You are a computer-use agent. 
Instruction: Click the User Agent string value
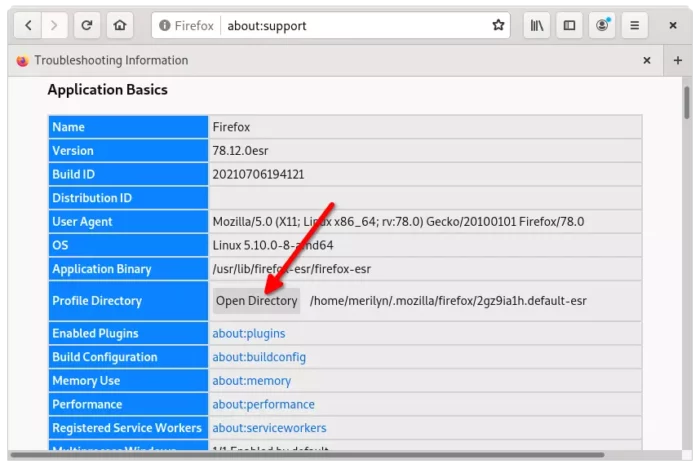(398, 222)
